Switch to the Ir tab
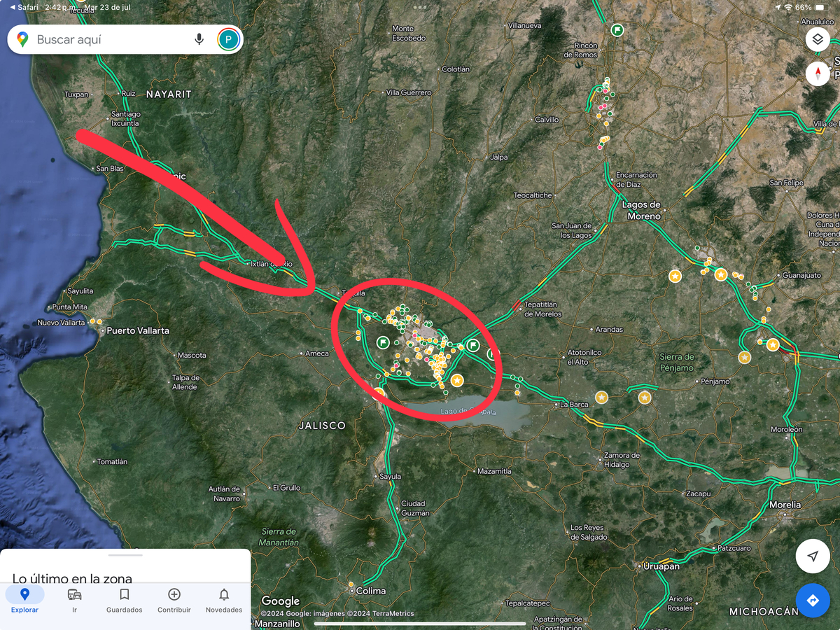840x630 pixels. point(74,600)
